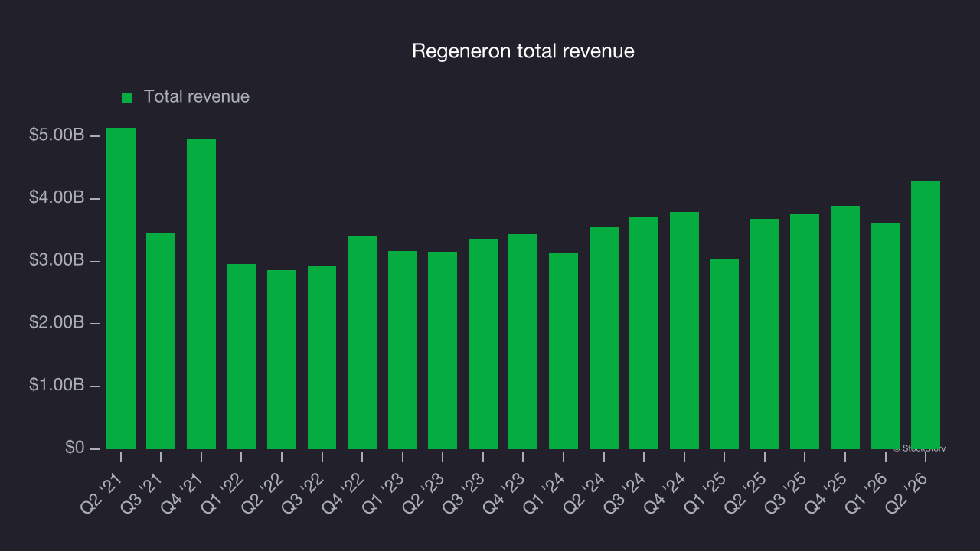This screenshot has width=980, height=551.
Task: Click the green Total revenue legend swatch
Action: [x=127, y=98]
